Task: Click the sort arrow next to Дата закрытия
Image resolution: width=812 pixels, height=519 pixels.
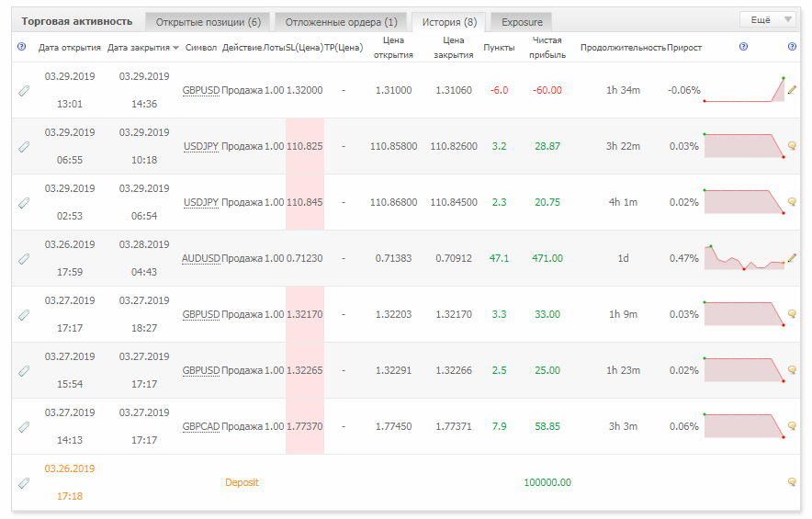Action: (x=175, y=48)
